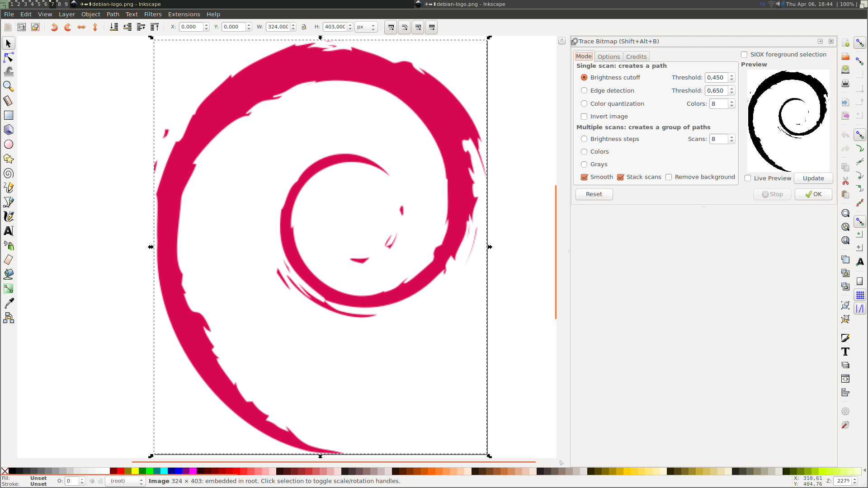Select the Zoom tool in toolbox
The width and height of the screenshot is (868, 488).
coord(8,86)
